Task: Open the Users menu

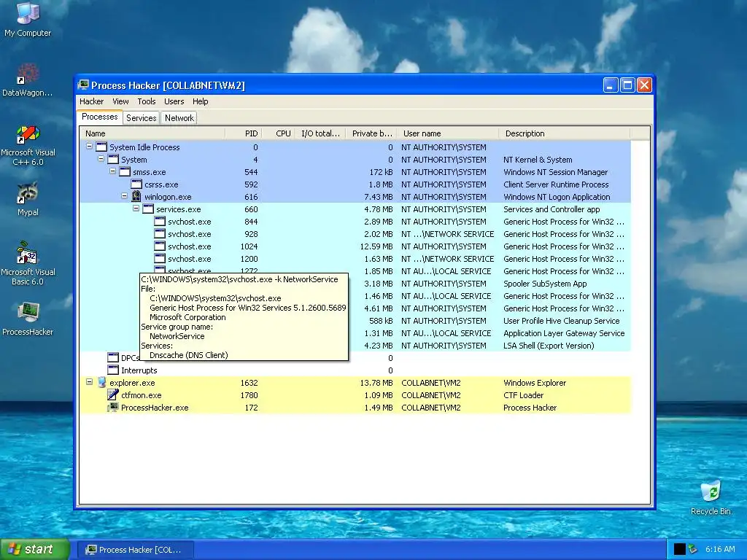Action: click(174, 101)
